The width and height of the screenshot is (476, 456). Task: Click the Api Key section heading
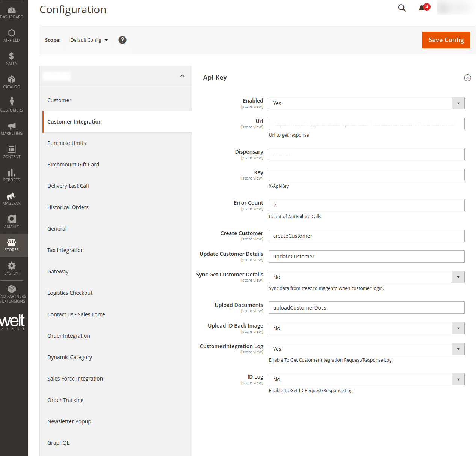coord(215,77)
